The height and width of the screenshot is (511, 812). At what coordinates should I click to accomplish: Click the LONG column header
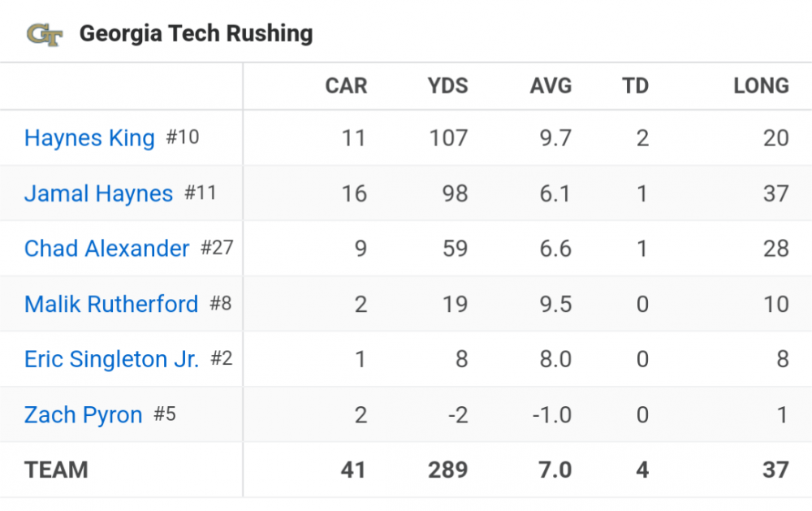pyautogui.click(x=761, y=86)
